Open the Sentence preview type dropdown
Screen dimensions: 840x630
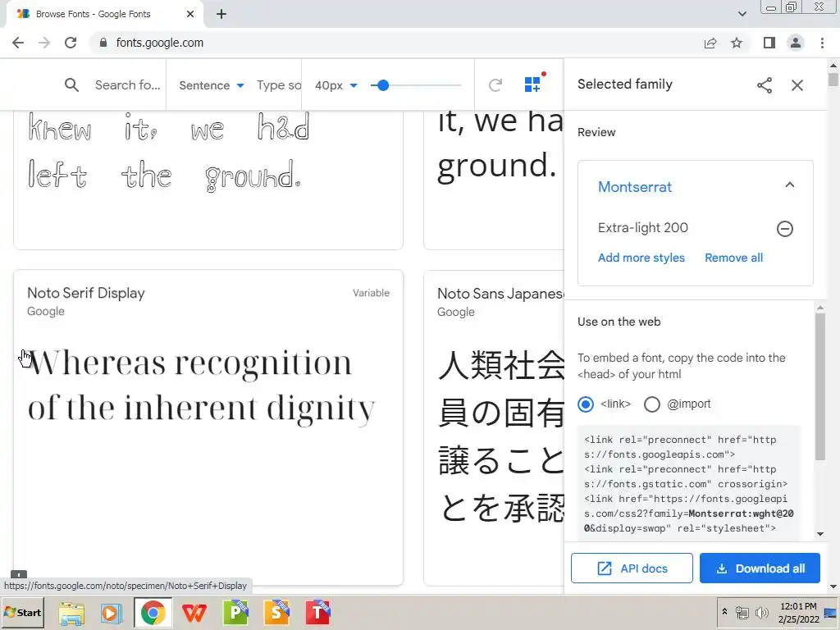[211, 85]
